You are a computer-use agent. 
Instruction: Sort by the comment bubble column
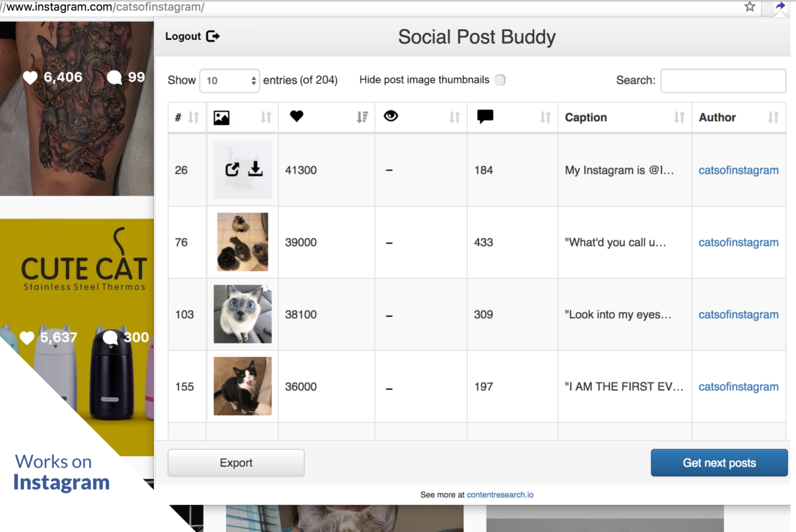[544, 117]
